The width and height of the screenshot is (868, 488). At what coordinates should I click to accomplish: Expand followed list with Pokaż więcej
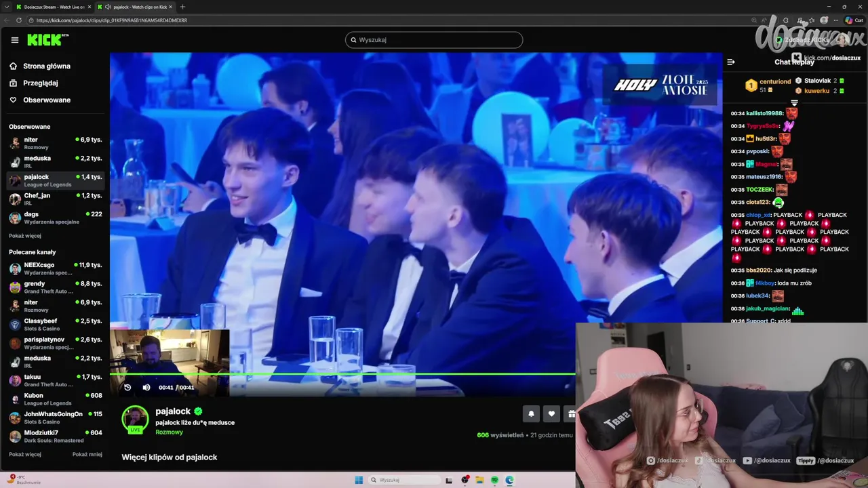(x=25, y=236)
